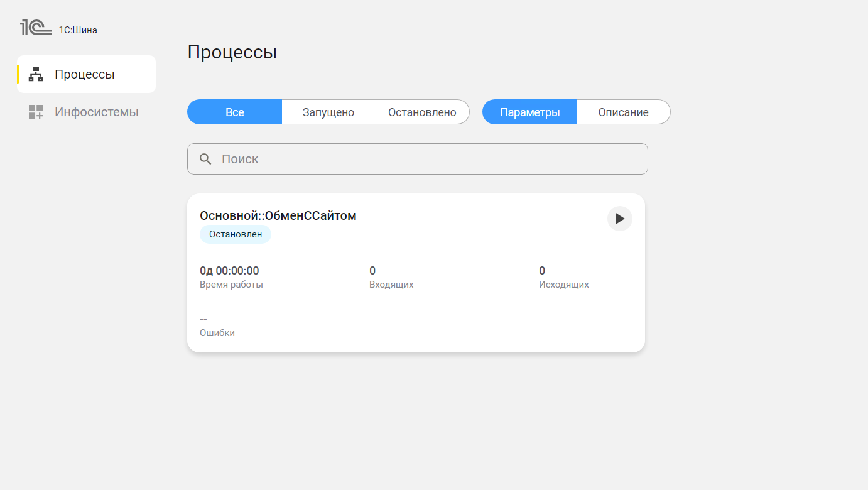Click the Остановлен status badge
Viewport: 868px width, 490px height.
tap(236, 234)
